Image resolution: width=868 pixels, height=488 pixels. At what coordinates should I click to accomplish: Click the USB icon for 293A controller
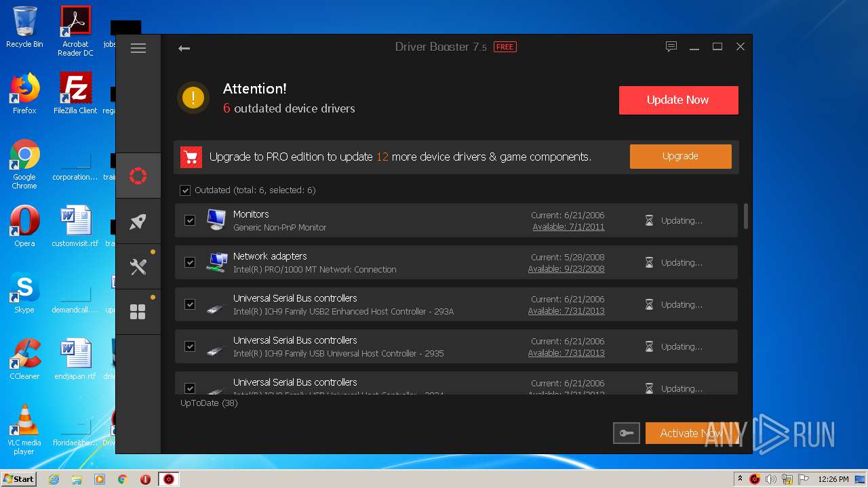[215, 308]
